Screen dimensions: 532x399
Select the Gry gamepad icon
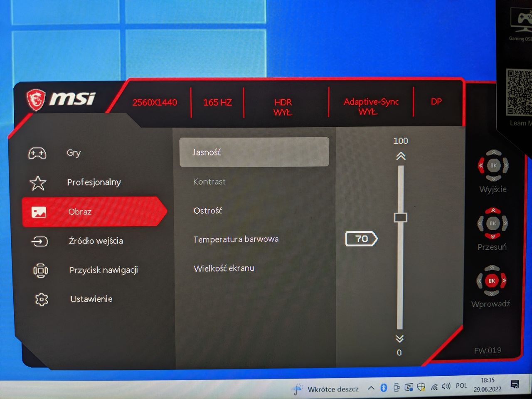coord(37,153)
